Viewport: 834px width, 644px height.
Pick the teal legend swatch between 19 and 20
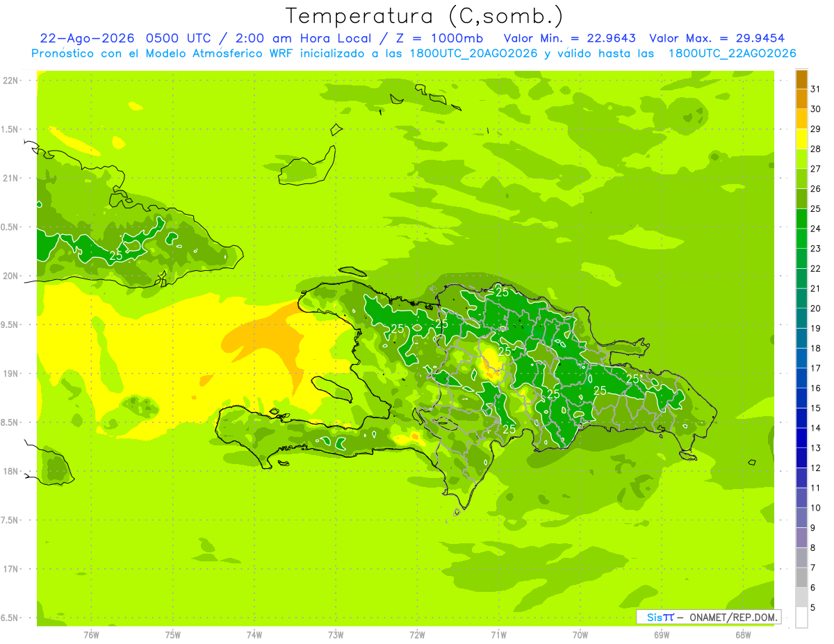click(x=801, y=317)
